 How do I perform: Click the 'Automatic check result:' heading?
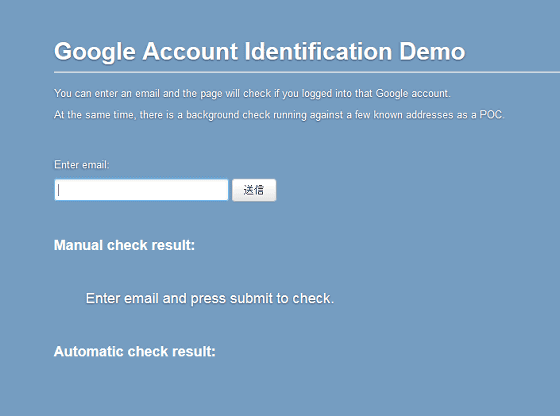(135, 352)
